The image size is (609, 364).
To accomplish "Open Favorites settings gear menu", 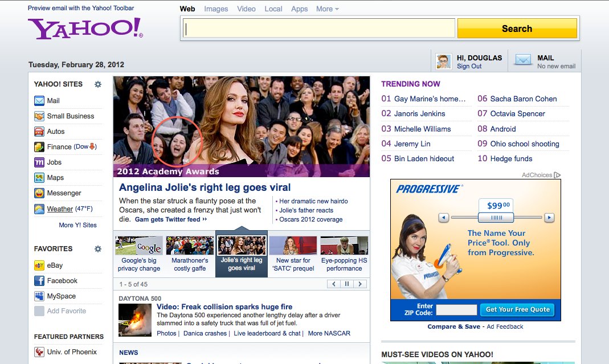I will 98,249.
